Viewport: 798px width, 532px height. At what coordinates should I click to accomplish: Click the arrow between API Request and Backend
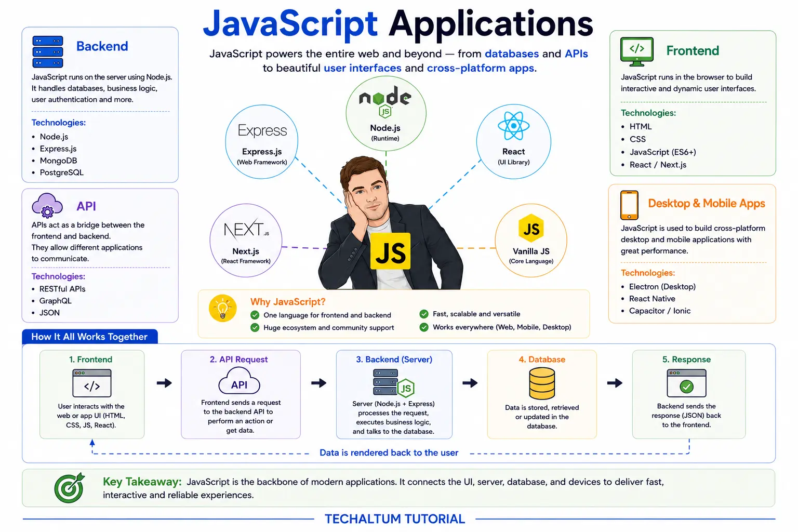(x=318, y=383)
